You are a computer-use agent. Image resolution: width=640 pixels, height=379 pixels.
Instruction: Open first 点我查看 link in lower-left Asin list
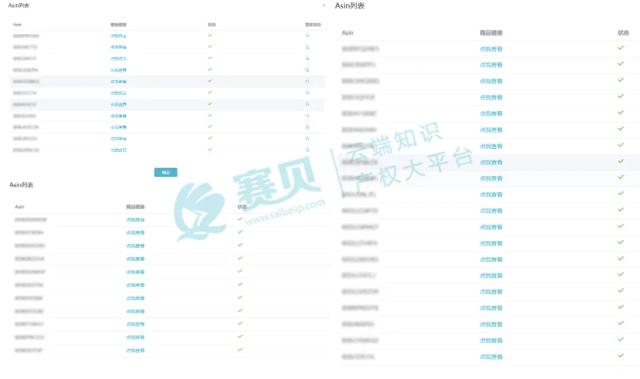click(x=135, y=219)
